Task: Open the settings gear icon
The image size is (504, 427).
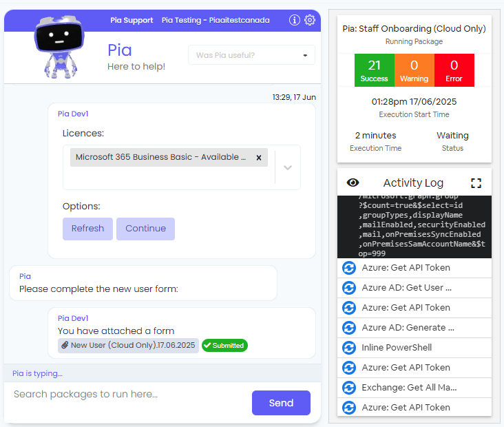Action: click(x=310, y=20)
